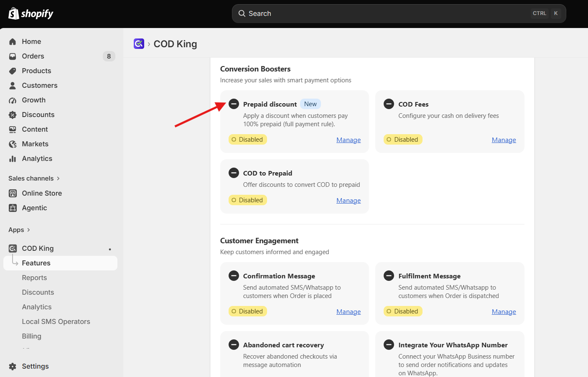This screenshot has height=377, width=588.
Task: Click the Customers person icon
Action: [x=13, y=86]
